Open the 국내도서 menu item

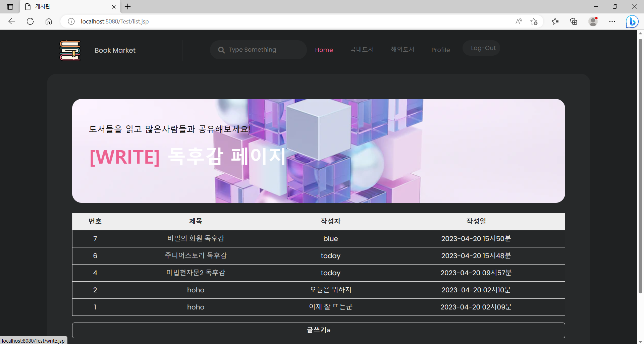click(x=361, y=50)
